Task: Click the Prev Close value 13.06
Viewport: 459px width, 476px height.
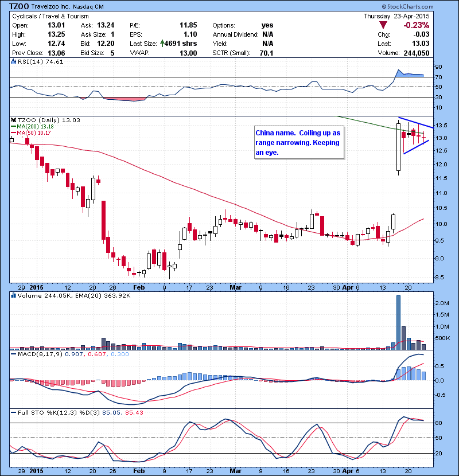Action: 56,53
